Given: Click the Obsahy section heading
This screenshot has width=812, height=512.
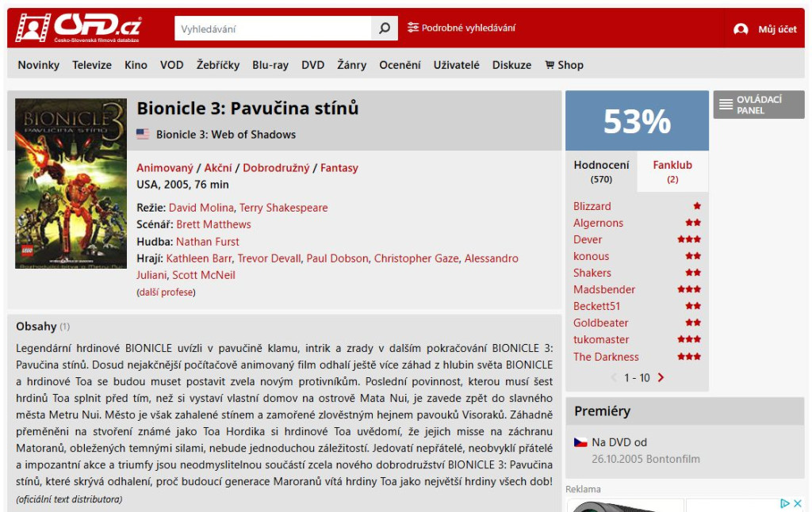Looking at the screenshot, I should [36, 327].
